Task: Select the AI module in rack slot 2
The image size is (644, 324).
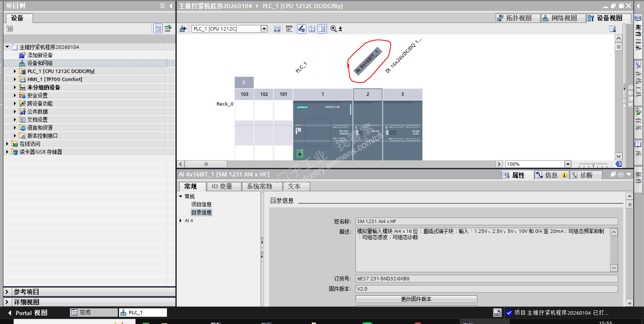Action: (368, 130)
